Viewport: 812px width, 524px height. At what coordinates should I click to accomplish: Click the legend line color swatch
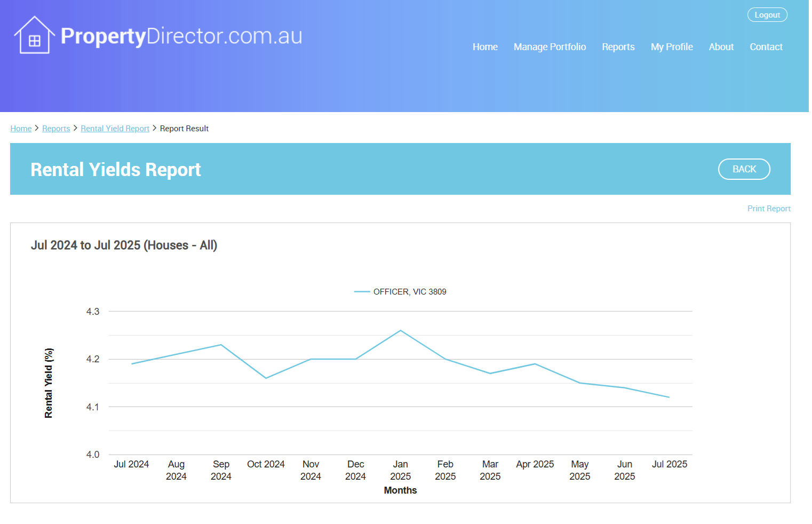click(362, 292)
